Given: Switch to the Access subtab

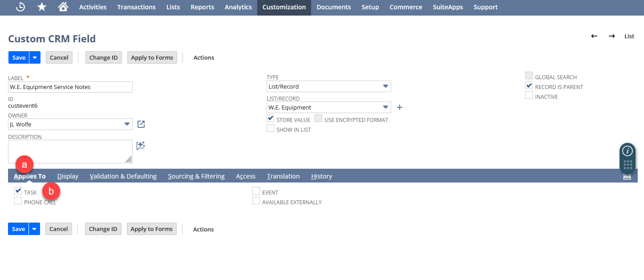Looking at the screenshot, I should click(x=246, y=176).
